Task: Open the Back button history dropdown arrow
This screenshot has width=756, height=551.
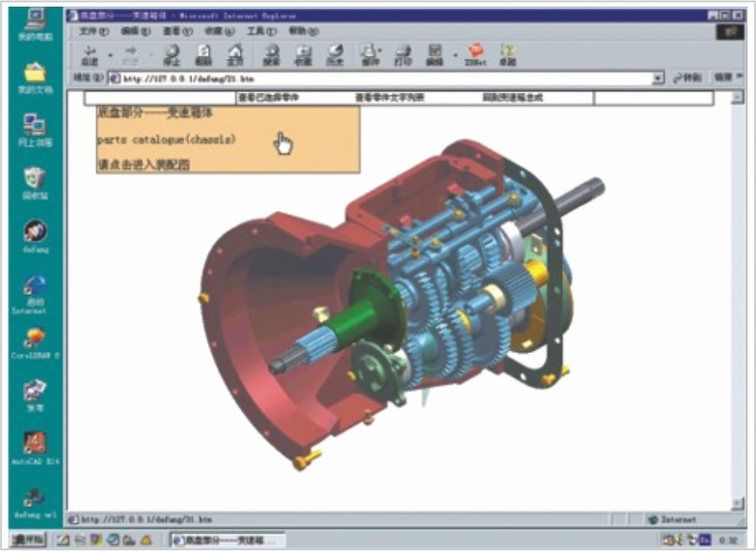Action: (x=109, y=56)
